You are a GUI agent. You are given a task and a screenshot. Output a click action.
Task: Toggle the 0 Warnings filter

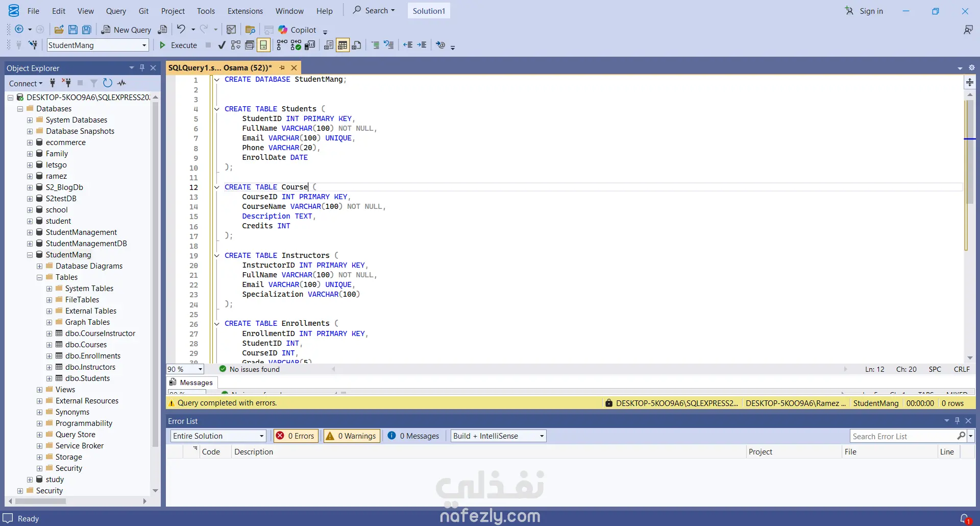(352, 436)
